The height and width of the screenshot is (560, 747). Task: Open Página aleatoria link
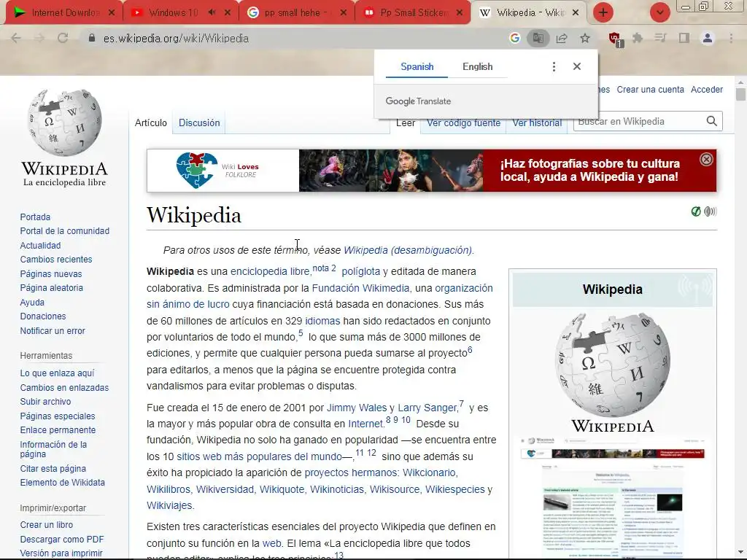click(52, 287)
